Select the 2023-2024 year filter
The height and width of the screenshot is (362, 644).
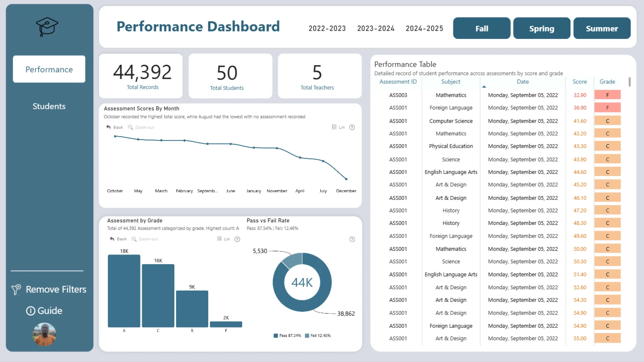(376, 28)
